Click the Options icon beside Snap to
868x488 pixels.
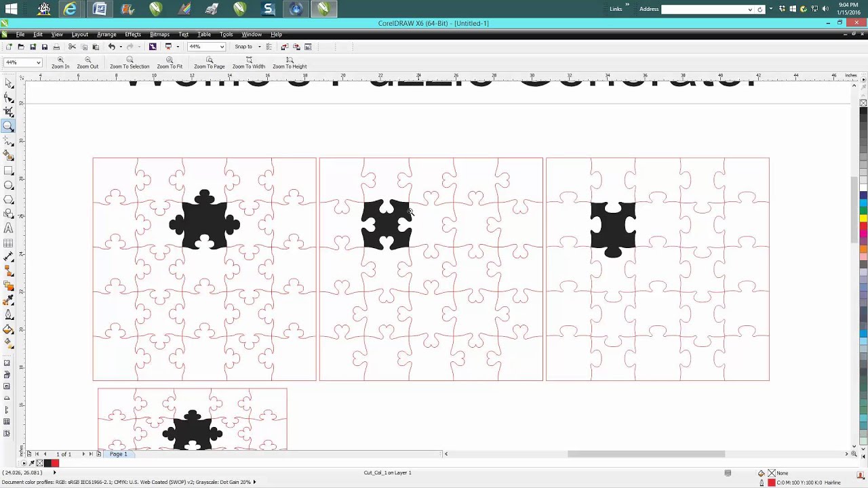tap(269, 47)
